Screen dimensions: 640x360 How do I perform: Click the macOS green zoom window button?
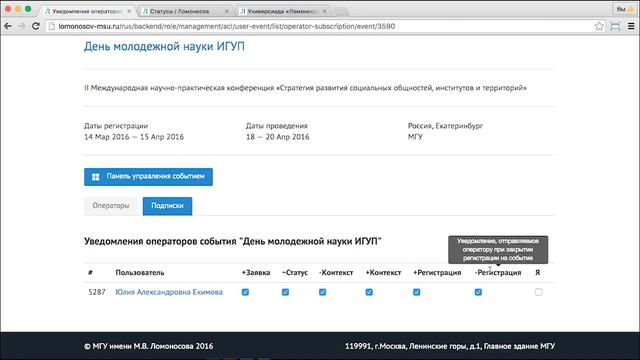(x=28, y=9)
